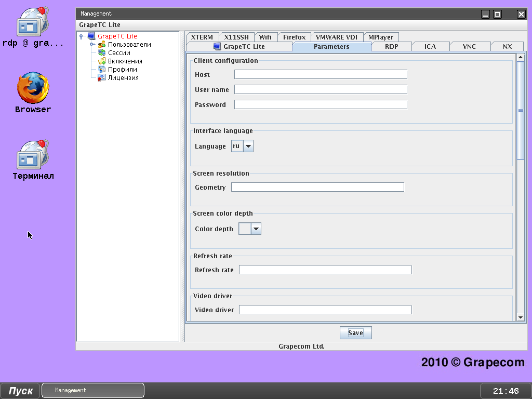Viewport: 532px width, 399px height.
Task: Select the red GrapeTC Lite tree root label
Action: (x=117, y=36)
